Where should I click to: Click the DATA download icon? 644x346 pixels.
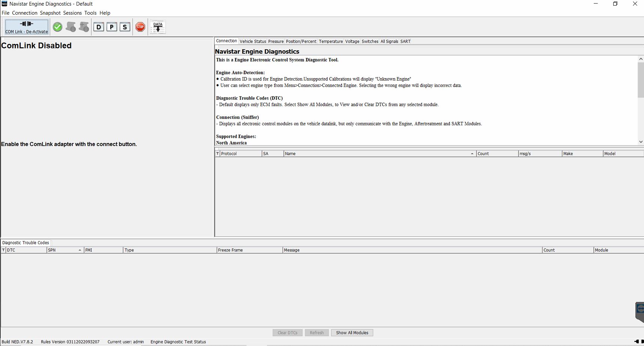[158, 27]
